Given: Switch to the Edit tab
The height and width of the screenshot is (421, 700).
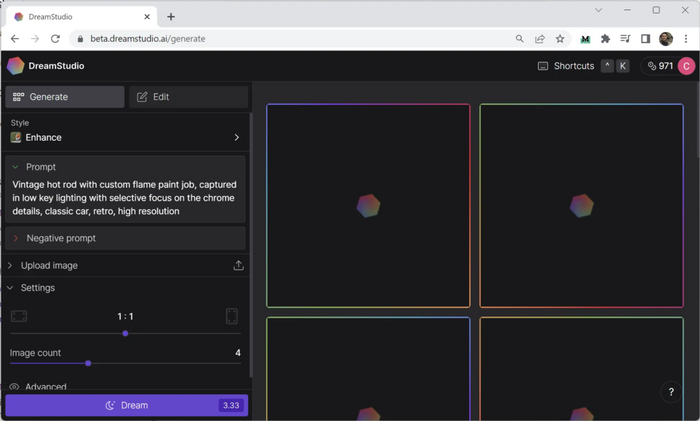Looking at the screenshot, I should (189, 97).
